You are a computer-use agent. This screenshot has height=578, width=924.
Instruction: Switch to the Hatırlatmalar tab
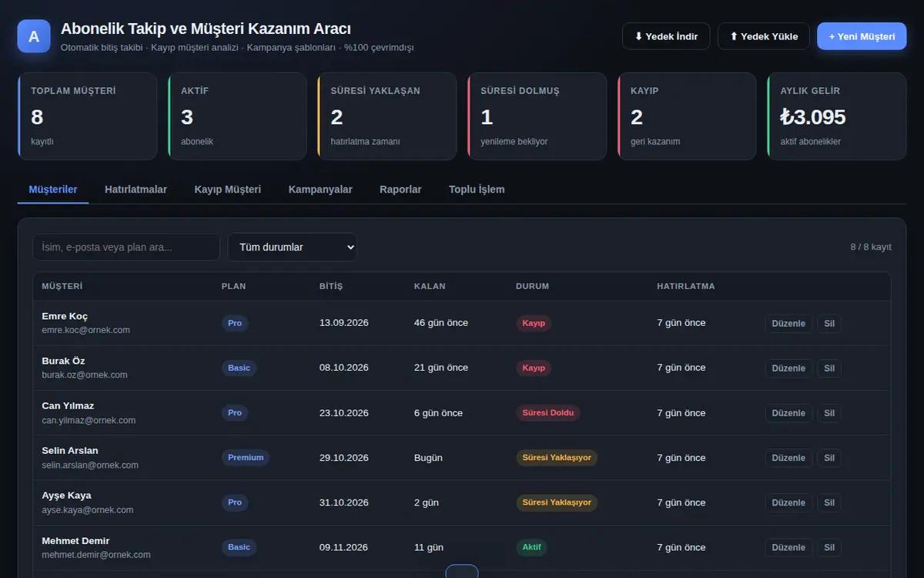click(136, 190)
